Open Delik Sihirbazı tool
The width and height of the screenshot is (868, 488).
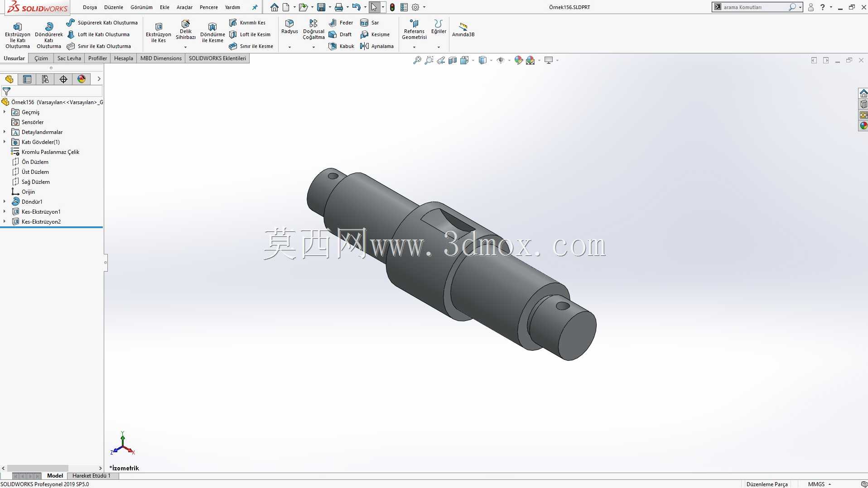[186, 30]
